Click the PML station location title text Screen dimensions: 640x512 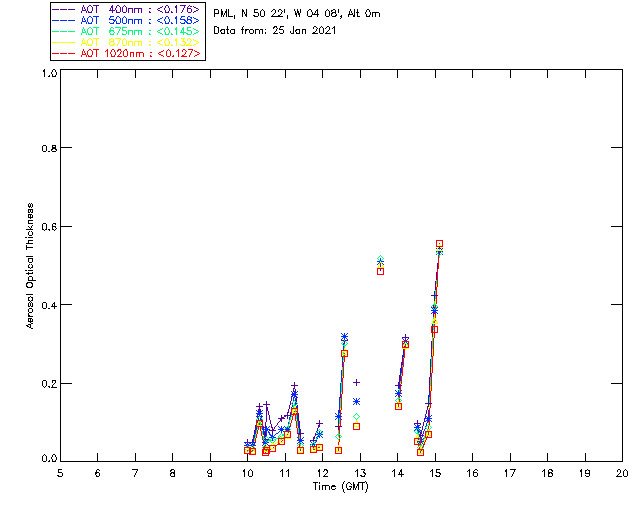click(297, 14)
